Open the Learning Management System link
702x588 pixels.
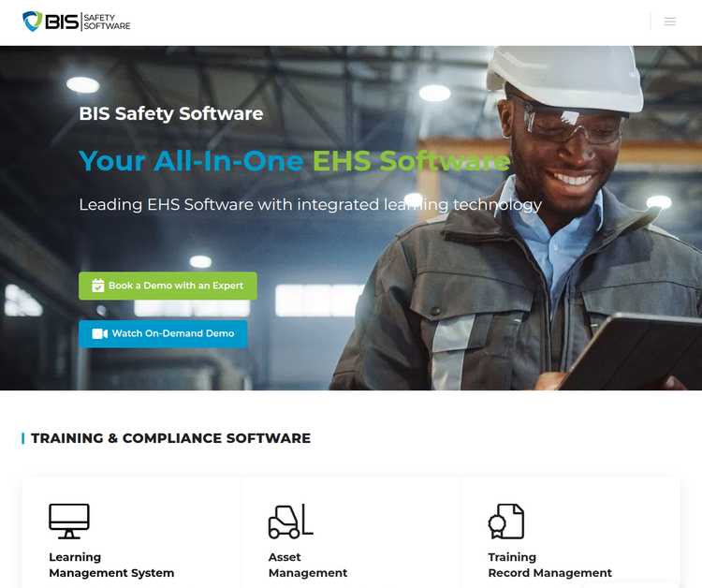tap(111, 565)
